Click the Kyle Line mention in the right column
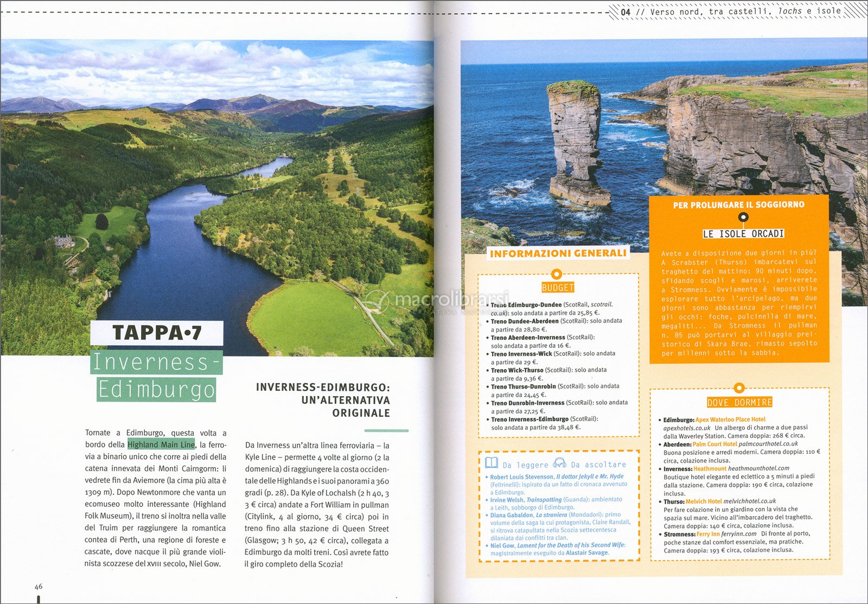Viewport: 868px width, 604px height. coord(260,457)
